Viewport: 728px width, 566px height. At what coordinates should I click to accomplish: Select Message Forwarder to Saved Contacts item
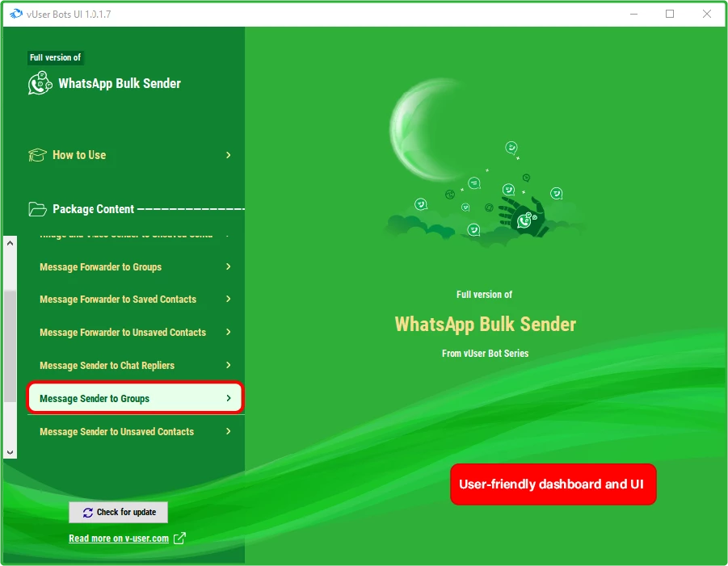pos(135,300)
